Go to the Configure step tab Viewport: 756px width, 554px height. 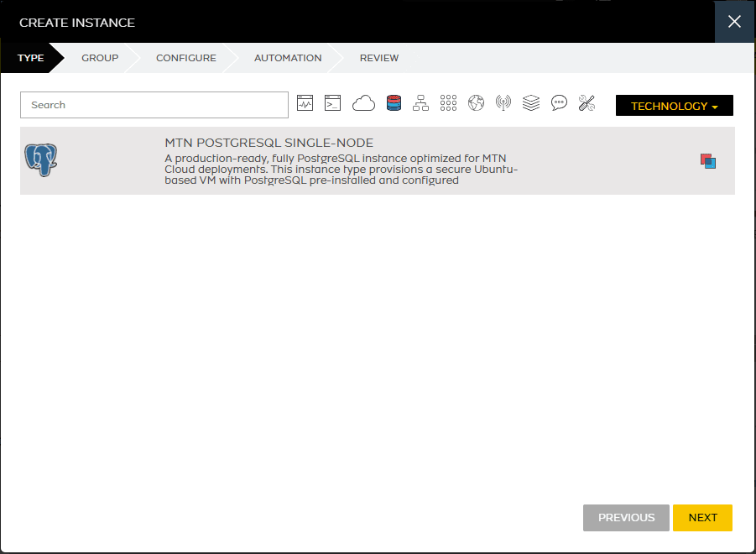point(186,58)
